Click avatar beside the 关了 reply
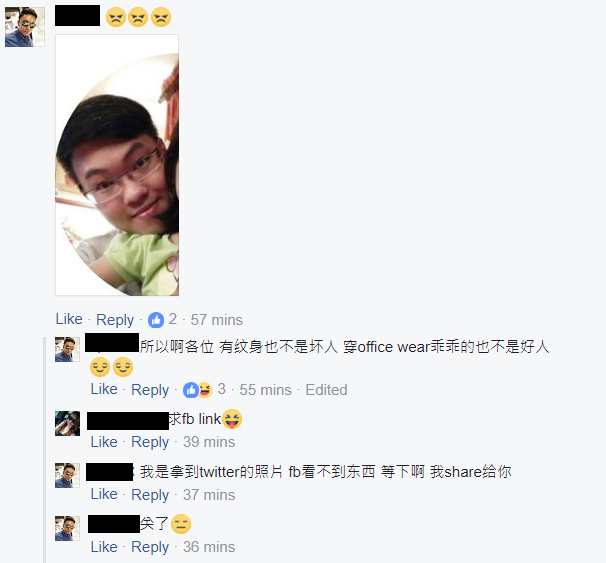606x563 pixels. pyautogui.click(x=67, y=528)
